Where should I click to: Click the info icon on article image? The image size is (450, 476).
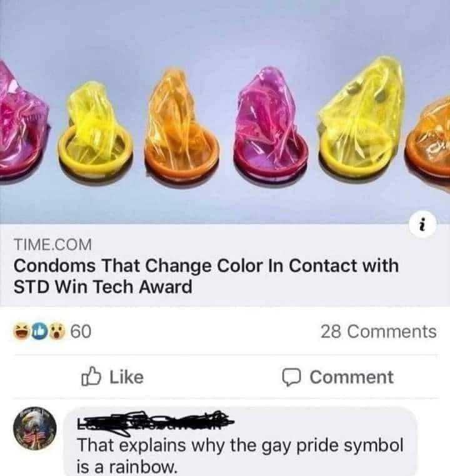[x=422, y=225]
